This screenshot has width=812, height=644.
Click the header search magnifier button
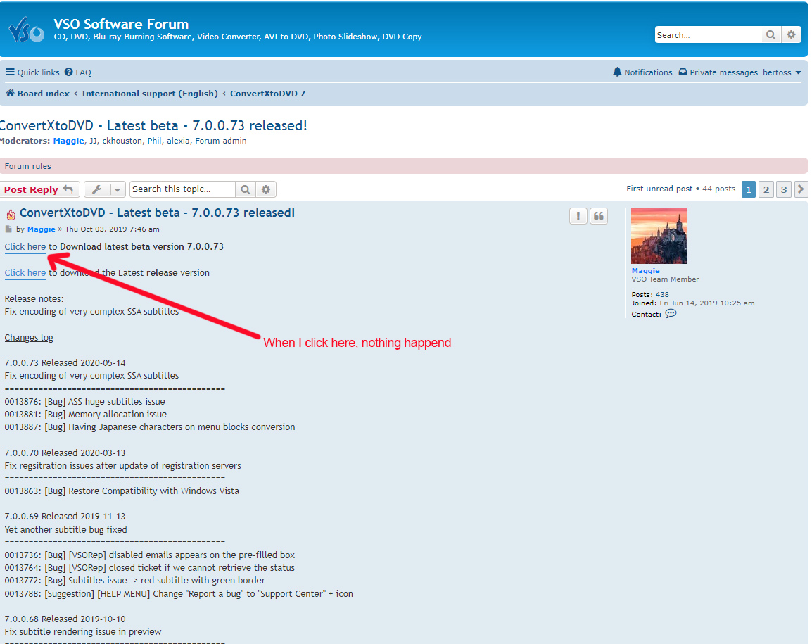[x=770, y=34]
